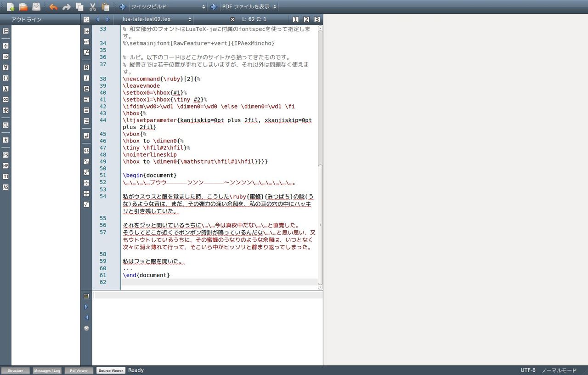Show the structure list icon in sidebar
Viewport: 588px width, 375px height.
[6, 31]
